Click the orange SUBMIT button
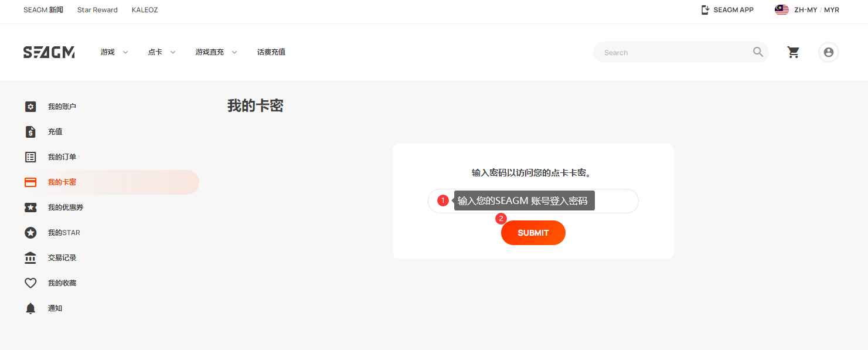This screenshot has height=350, width=868. [x=533, y=233]
